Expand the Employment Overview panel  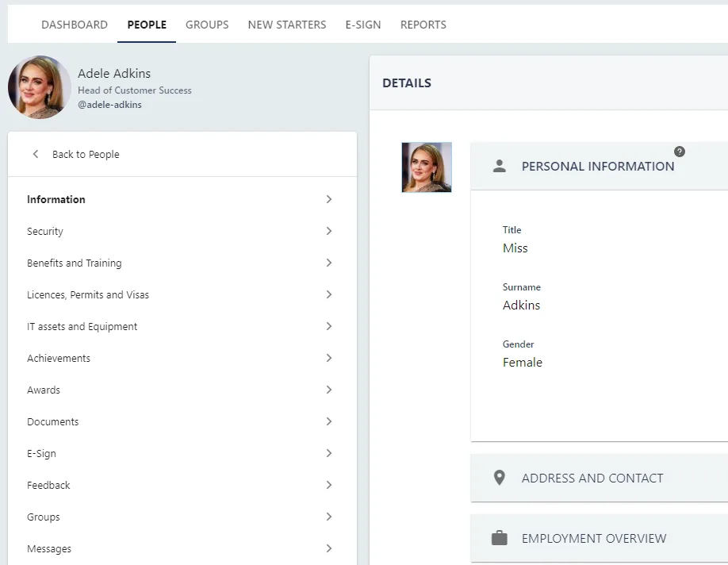tap(599, 538)
